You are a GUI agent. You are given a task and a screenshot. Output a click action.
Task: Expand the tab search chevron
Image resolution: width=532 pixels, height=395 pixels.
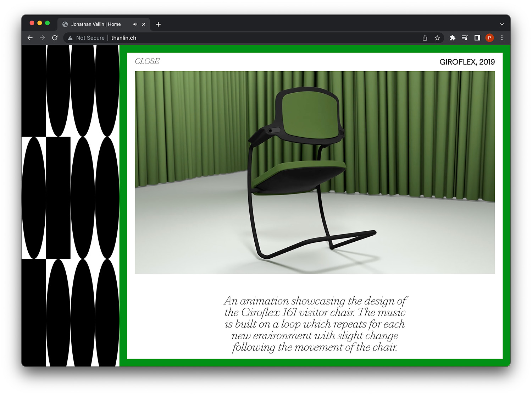pos(502,24)
